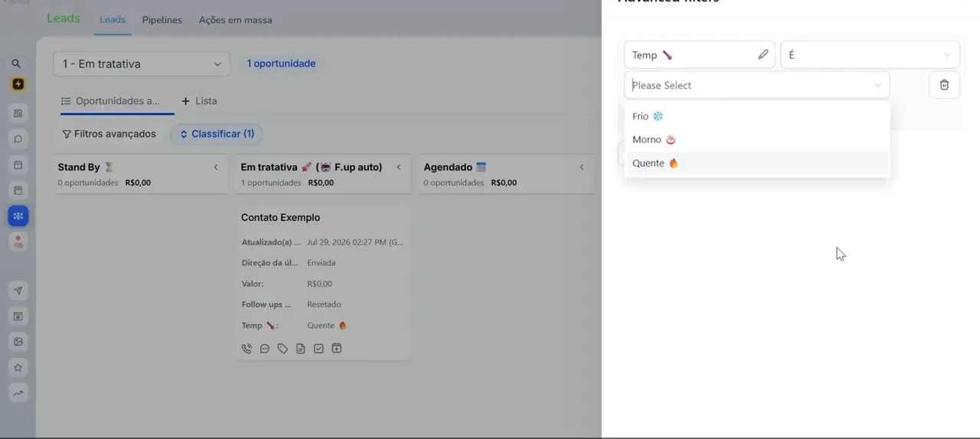Open the 'É' operator dropdown
The height and width of the screenshot is (439, 980).
[870, 55]
